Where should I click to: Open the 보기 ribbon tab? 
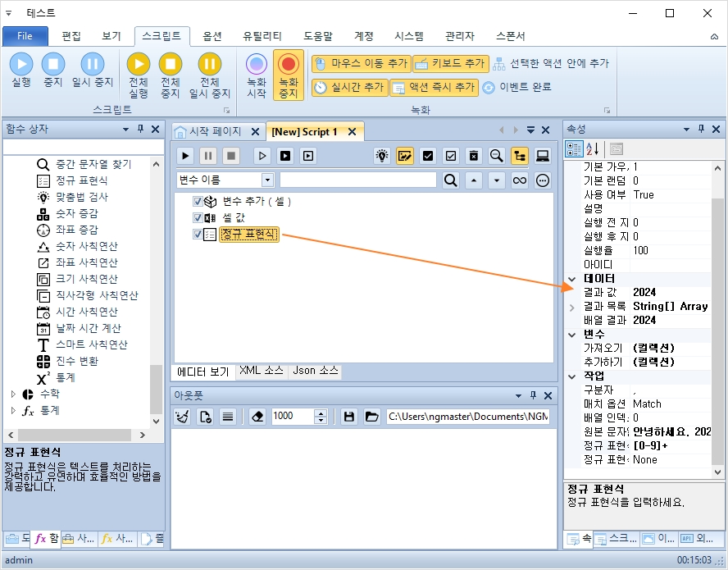coord(111,36)
